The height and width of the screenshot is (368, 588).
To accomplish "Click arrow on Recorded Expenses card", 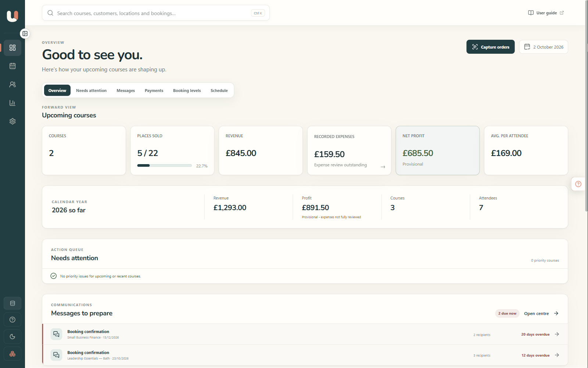I will (383, 167).
